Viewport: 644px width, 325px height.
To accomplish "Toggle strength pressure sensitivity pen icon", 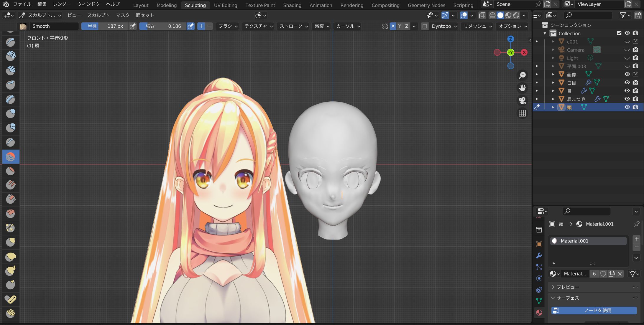I will click(x=191, y=26).
